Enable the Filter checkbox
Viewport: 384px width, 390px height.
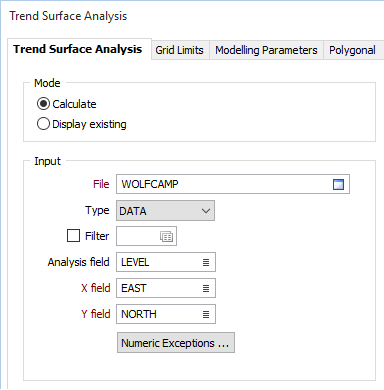click(x=73, y=235)
